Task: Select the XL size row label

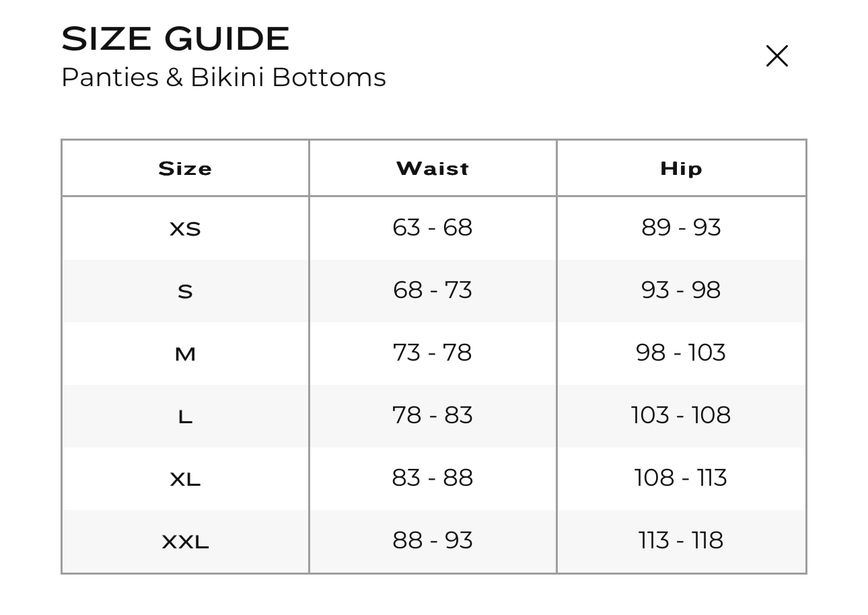Action: point(185,480)
